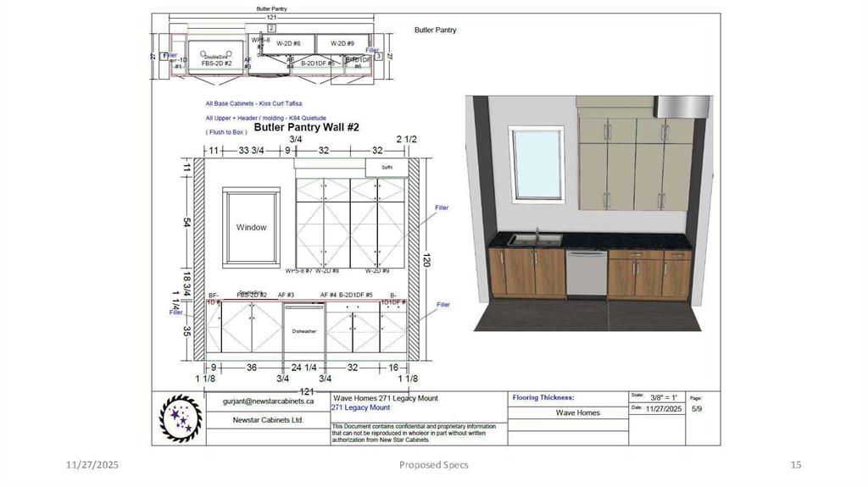
Task: Click the dishwasher in the elevation drawing
Action: (303, 329)
